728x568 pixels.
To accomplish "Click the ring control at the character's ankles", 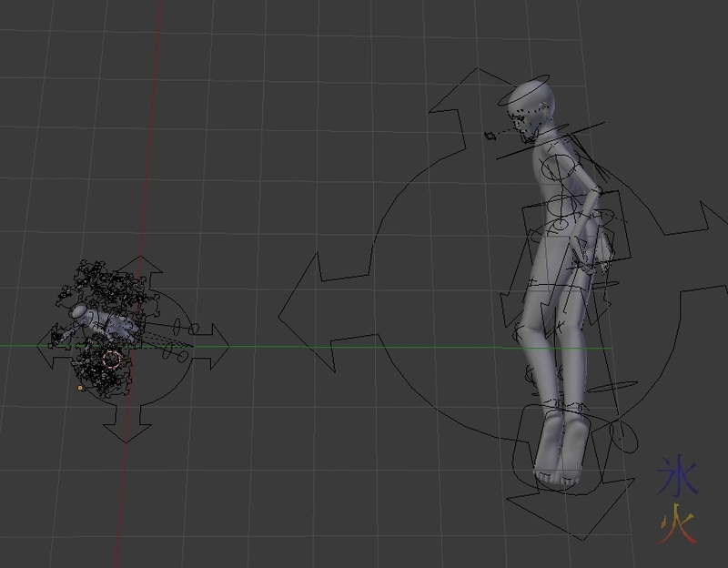I will (555, 405).
